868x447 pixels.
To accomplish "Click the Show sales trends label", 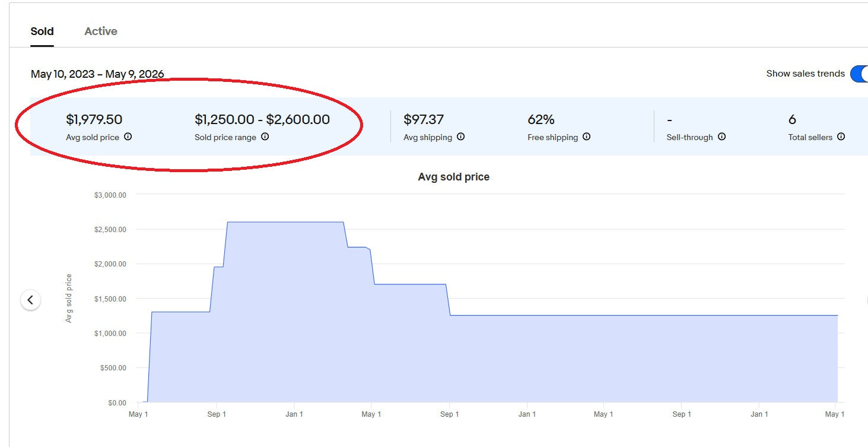I will 805,74.
